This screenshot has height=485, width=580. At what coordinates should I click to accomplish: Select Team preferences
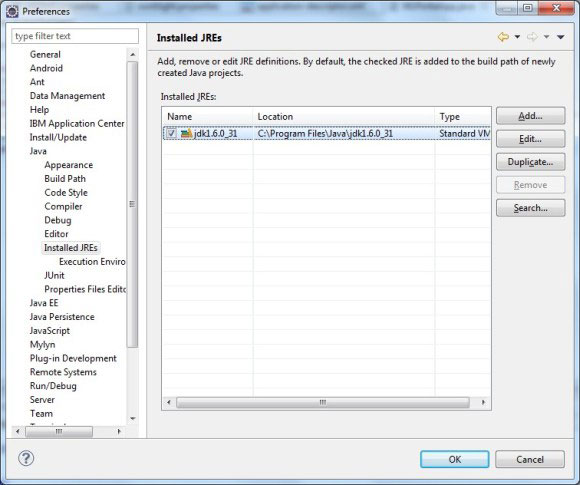tap(41, 413)
